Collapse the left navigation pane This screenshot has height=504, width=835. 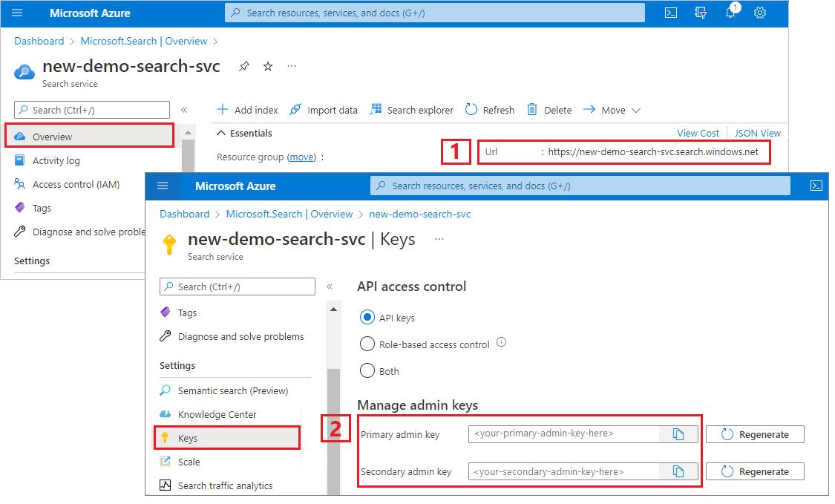click(x=184, y=108)
